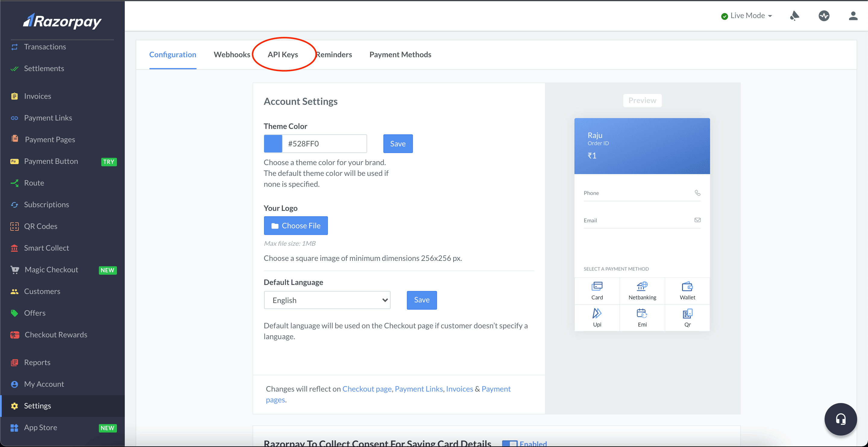Switch to the Reminders tab
868x447 pixels.
(x=334, y=55)
